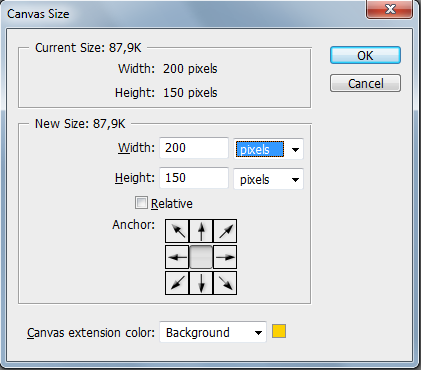Set anchor to bottom-center down arrow

coord(201,283)
